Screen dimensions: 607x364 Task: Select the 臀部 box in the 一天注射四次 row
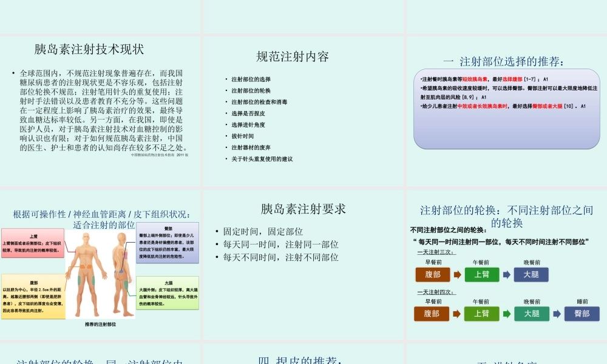pyautogui.click(x=582, y=314)
